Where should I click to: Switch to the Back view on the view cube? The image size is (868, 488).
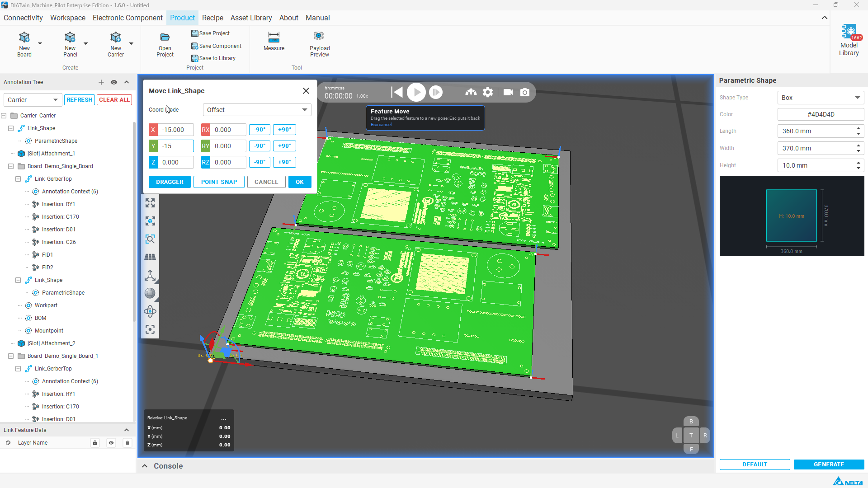pos(691,422)
